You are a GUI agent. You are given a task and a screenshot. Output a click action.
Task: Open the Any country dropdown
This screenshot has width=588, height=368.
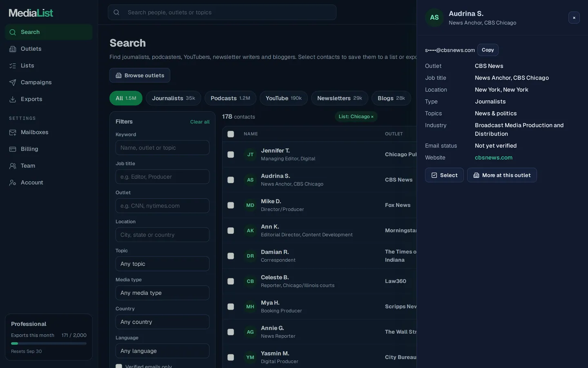(163, 322)
